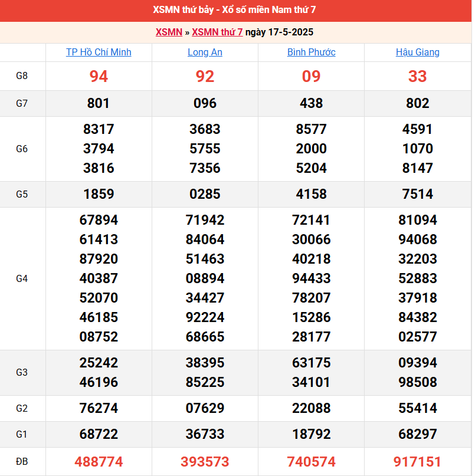The width and height of the screenshot is (475, 476).
Task: Click G2 number 55414 under Hậu Giang
Action: 417,408
